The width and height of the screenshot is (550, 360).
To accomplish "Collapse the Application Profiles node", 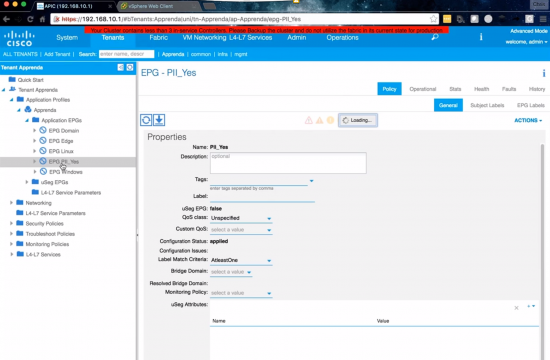I will (11, 100).
